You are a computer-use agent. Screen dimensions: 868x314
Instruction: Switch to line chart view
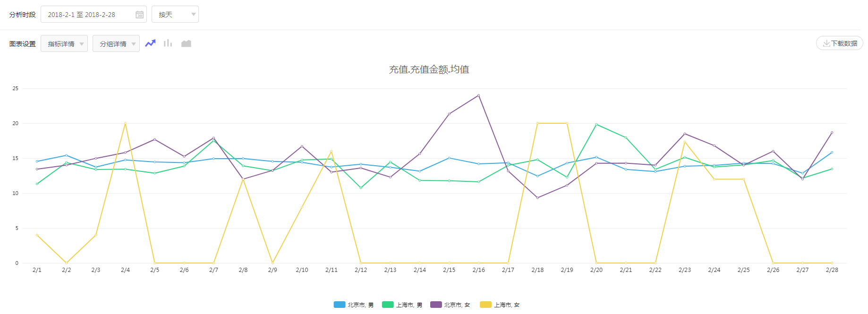[150, 43]
